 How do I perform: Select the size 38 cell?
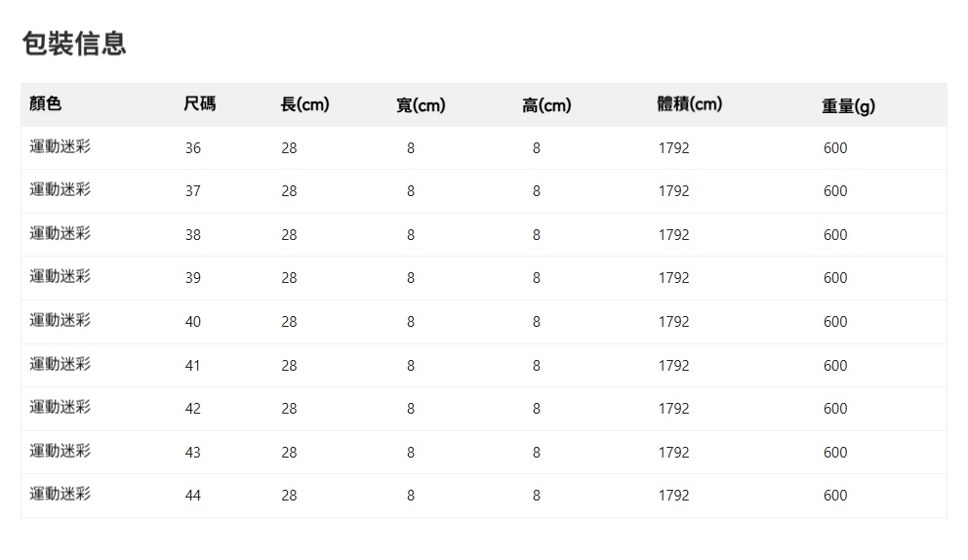tap(193, 235)
